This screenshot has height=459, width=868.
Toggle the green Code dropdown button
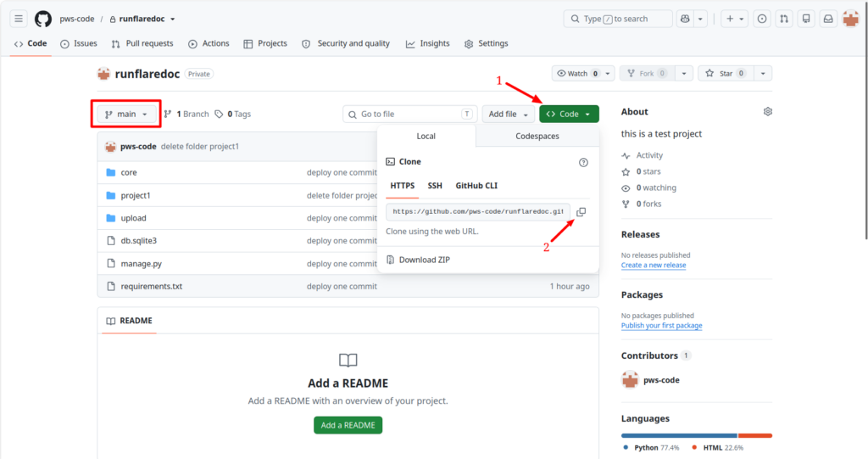[569, 115]
